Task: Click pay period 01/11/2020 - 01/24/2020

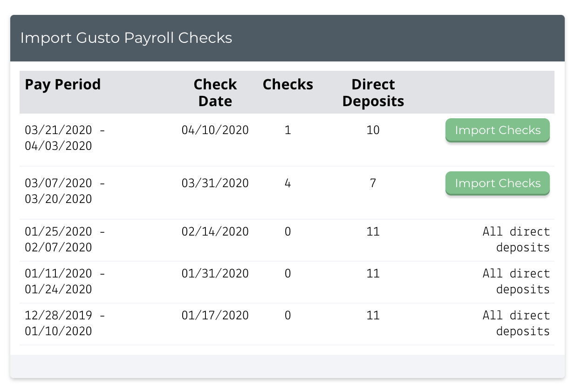Action: coord(65,281)
